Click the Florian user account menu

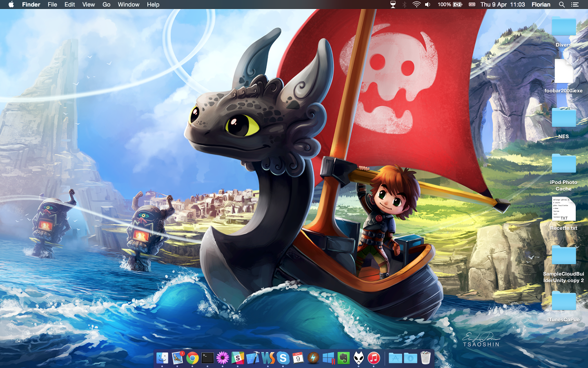coord(541,4)
